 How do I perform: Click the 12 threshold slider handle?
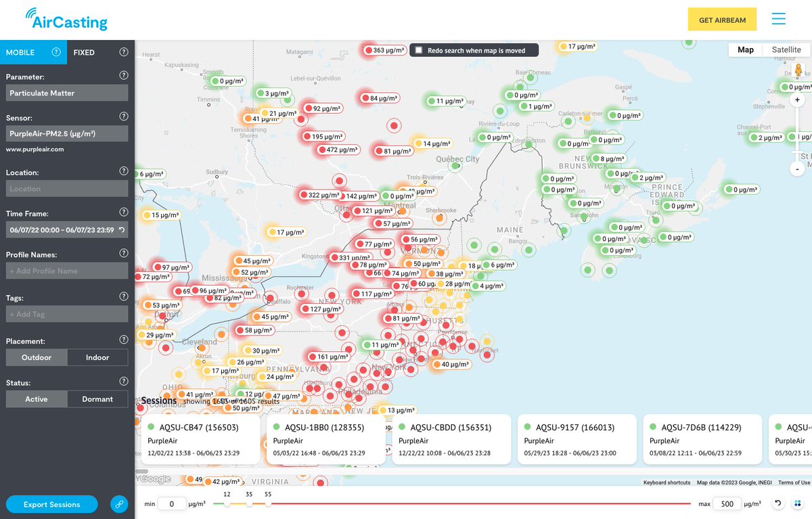(227, 503)
